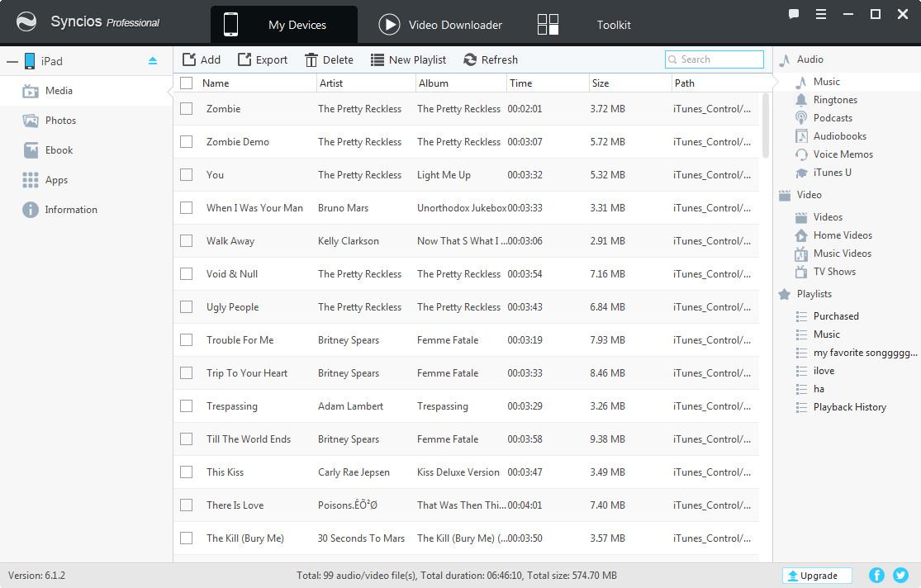Check the Zombie song checkbox
The image size is (921, 588).
pos(186,109)
